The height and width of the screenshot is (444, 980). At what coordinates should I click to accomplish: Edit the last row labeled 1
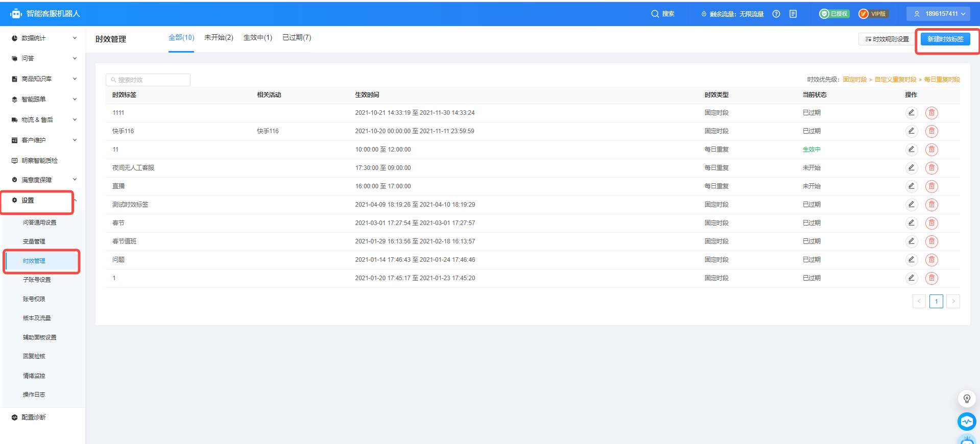pos(911,278)
